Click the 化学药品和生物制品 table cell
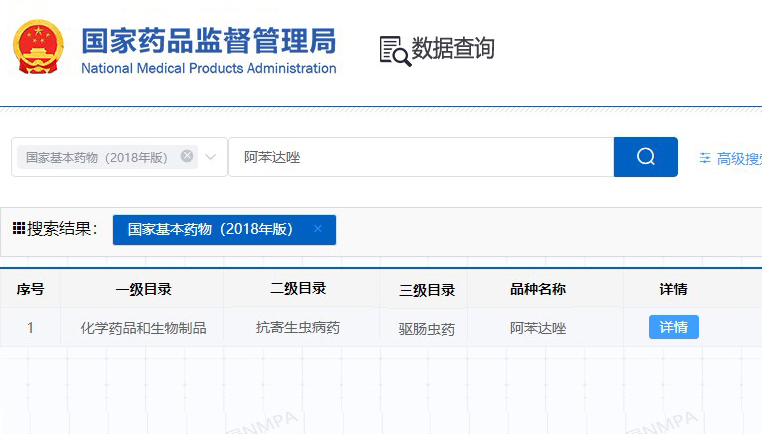Image resolution: width=762 pixels, height=434 pixels. click(143, 328)
